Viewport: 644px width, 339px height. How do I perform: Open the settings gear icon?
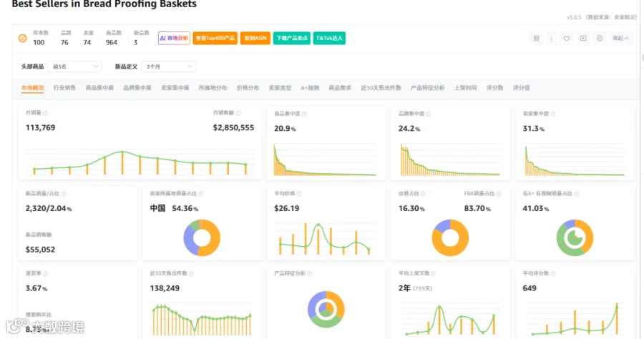click(x=600, y=38)
